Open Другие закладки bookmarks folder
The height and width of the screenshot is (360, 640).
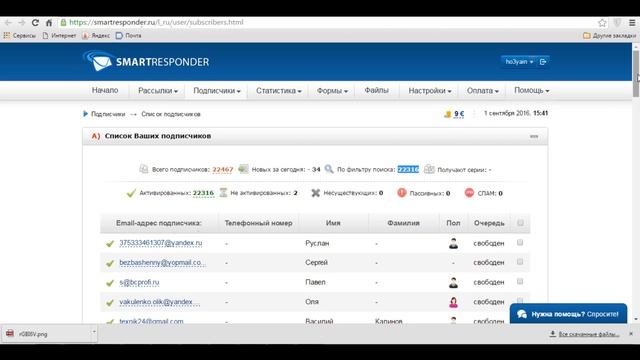(609, 36)
